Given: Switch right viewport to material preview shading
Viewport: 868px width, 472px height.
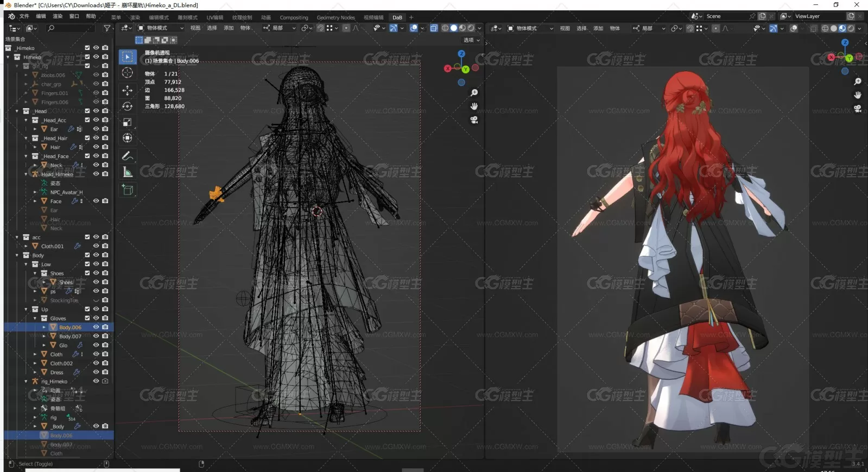Looking at the screenshot, I should coord(842,28).
